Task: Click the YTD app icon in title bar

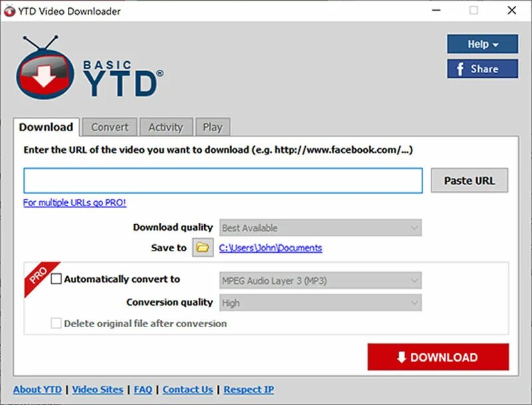Action: [x=9, y=11]
